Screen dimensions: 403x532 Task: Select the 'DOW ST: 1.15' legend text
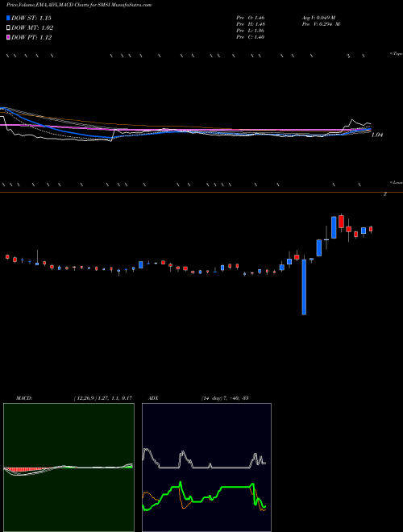31,18
